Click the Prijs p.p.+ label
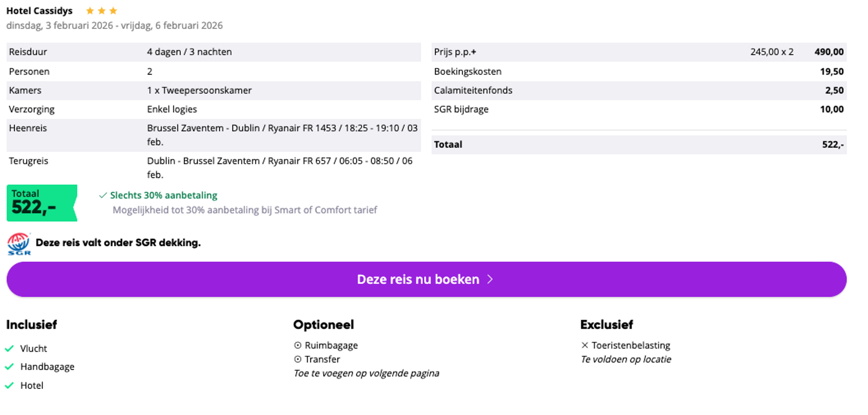This screenshot has height=415, width=868. (455, 52)
